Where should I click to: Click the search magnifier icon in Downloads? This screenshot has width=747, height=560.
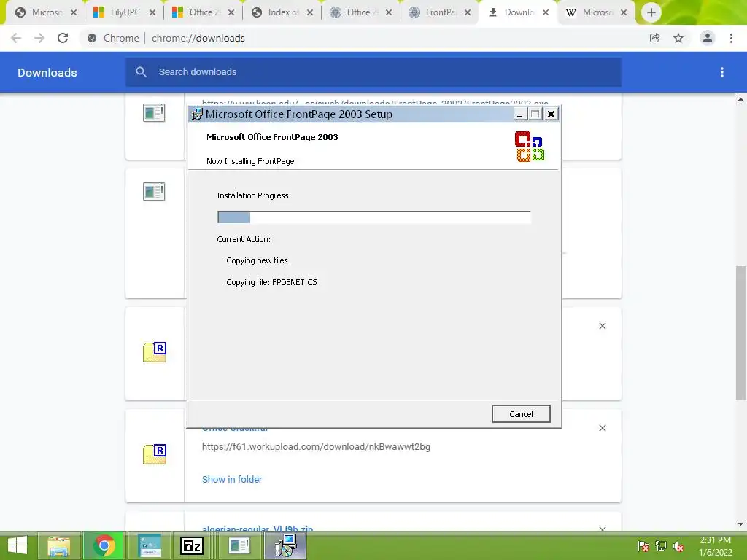141,72
